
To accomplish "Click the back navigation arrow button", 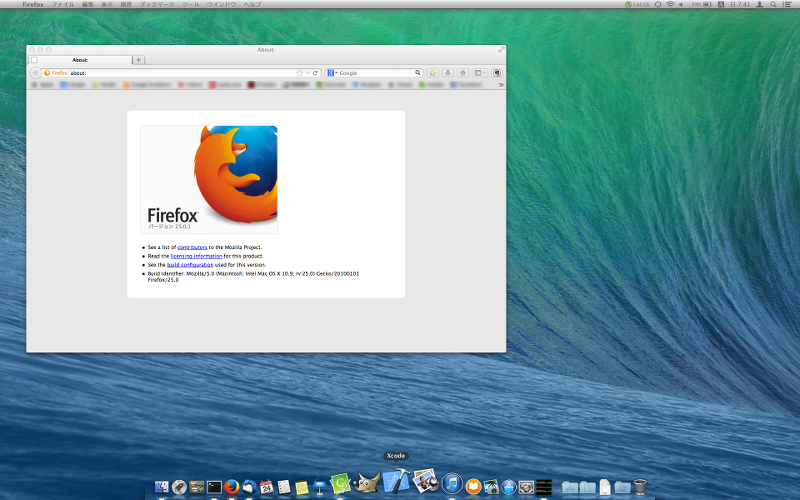I will (35, 73).
